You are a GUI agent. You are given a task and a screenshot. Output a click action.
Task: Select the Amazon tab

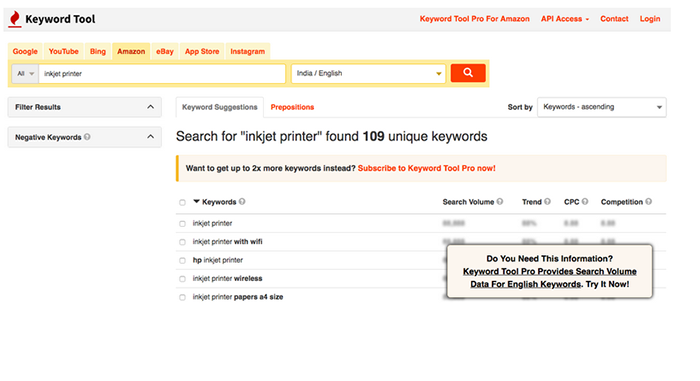click(131, 51)
